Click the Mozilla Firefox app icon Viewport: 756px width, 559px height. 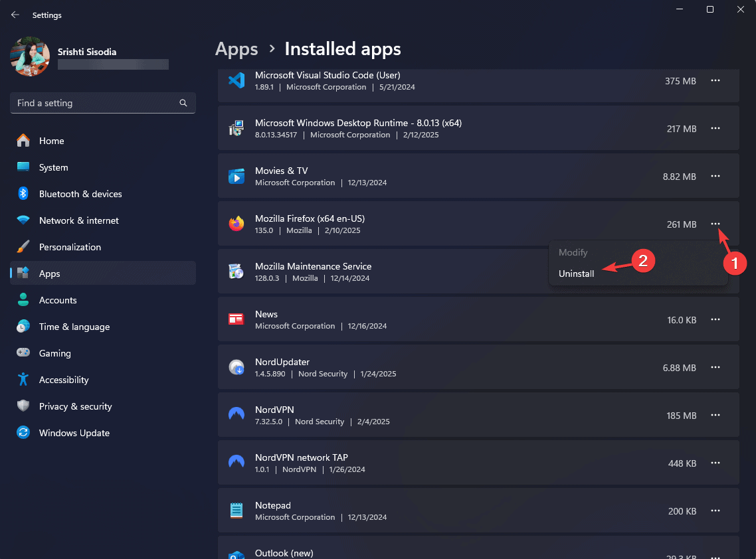[236, 224]
